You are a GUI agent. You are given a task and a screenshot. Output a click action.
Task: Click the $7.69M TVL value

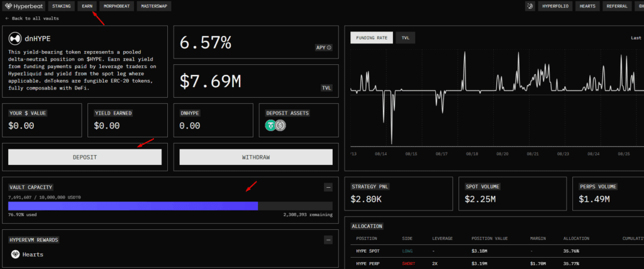(210, 81)
